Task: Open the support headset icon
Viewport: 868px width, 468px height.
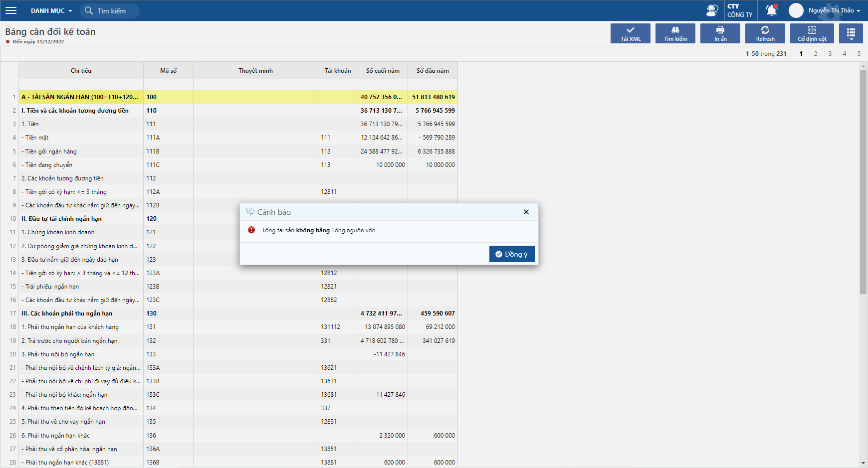Action: 712,10
